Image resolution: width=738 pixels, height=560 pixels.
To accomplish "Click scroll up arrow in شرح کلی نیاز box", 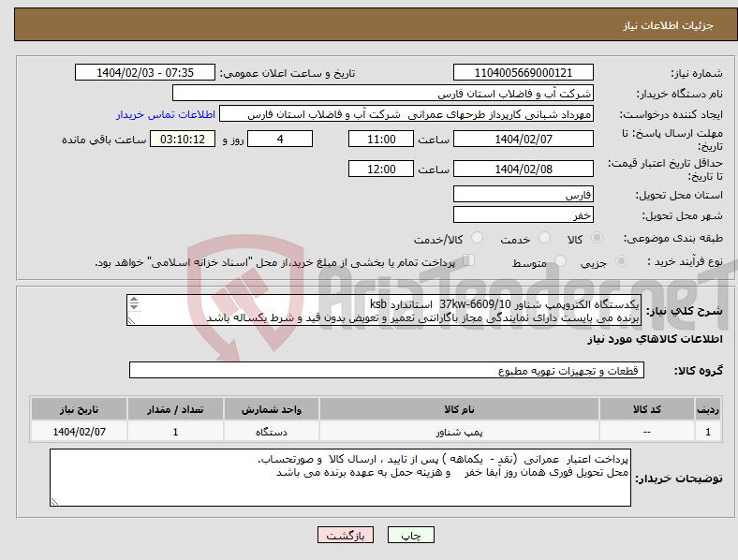I will [134, 300].
